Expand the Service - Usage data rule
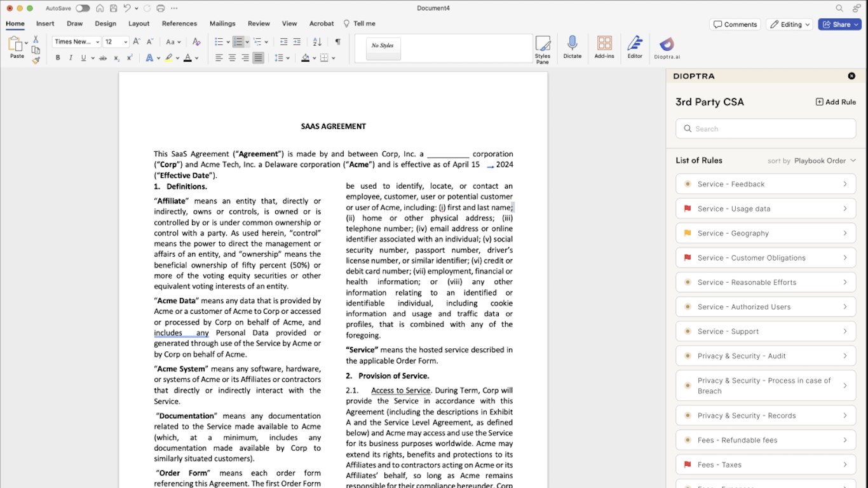 766,208
